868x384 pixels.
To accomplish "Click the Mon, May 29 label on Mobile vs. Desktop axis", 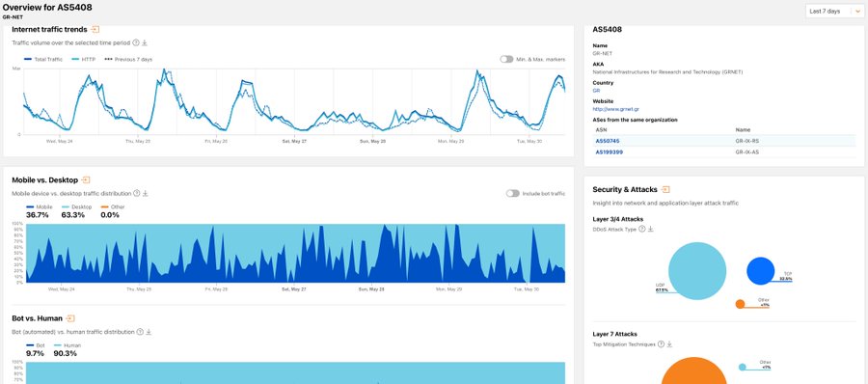I will pyautogui.click(x=448, y=289).
